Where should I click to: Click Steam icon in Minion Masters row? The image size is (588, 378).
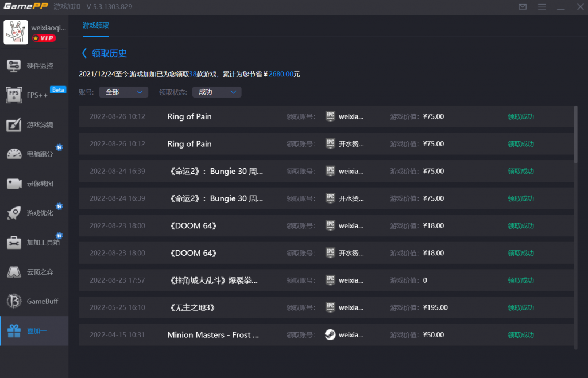[x=330, y=335]
